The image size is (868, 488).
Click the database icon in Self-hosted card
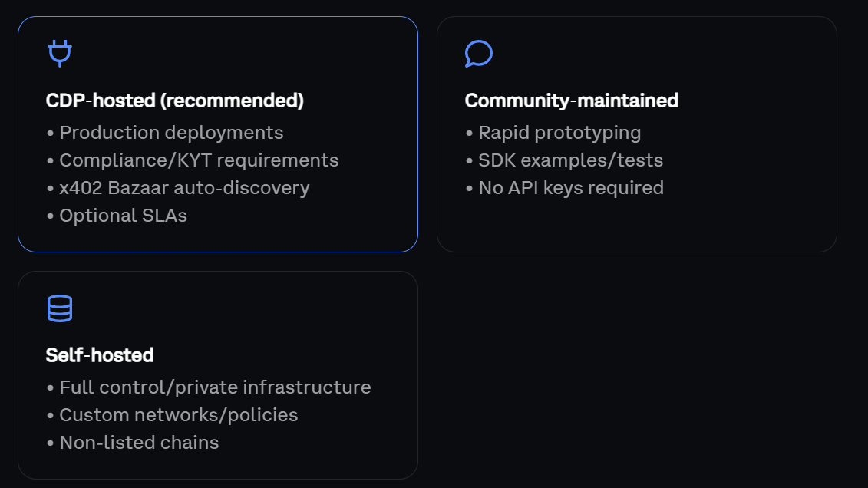pyautogui.click(x=60, y=308)
